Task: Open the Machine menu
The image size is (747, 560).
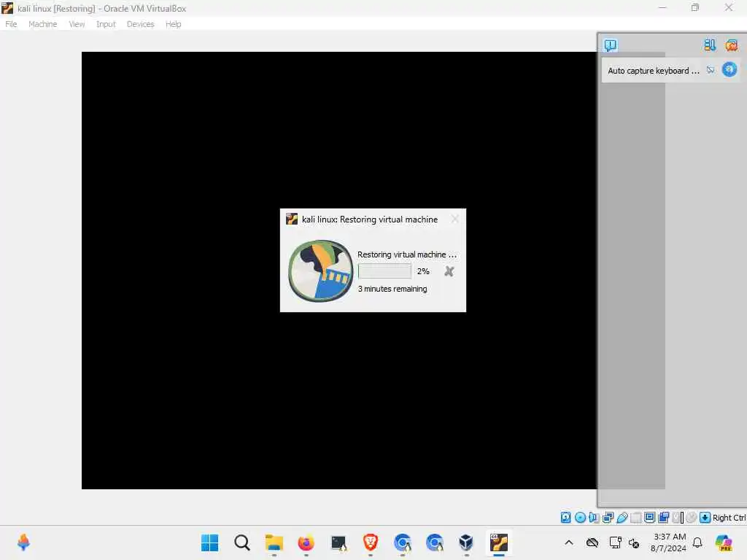Action: [x=42, y=24]
